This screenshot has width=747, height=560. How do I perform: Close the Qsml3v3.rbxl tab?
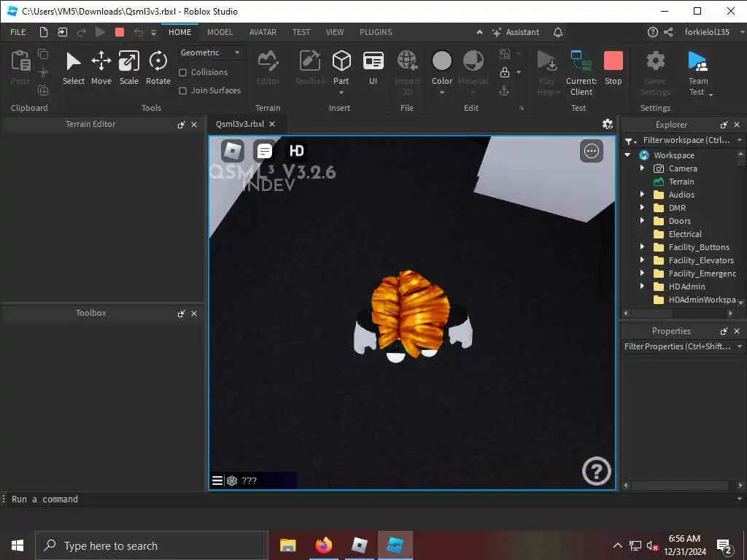point(272,124)
